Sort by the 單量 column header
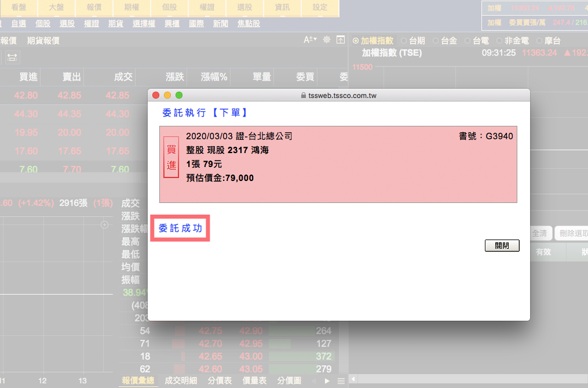Viewport: 588px width, 388px height. pos(262,77)
